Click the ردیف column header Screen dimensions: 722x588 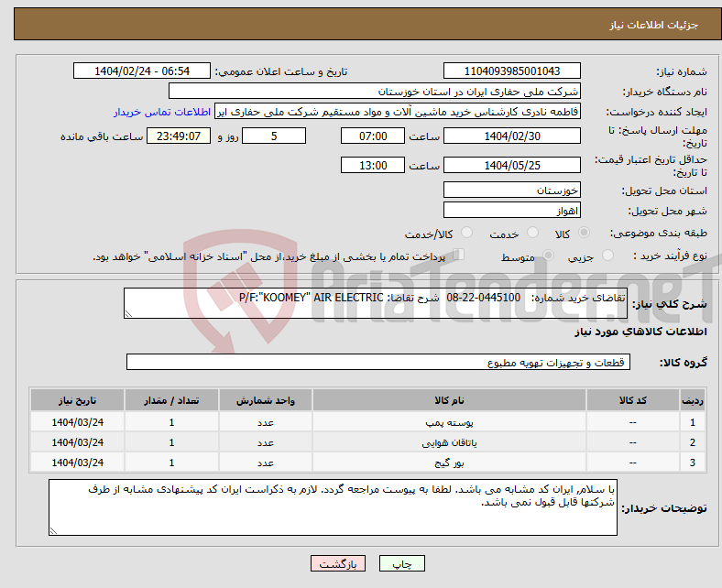[x=693, y=400]
